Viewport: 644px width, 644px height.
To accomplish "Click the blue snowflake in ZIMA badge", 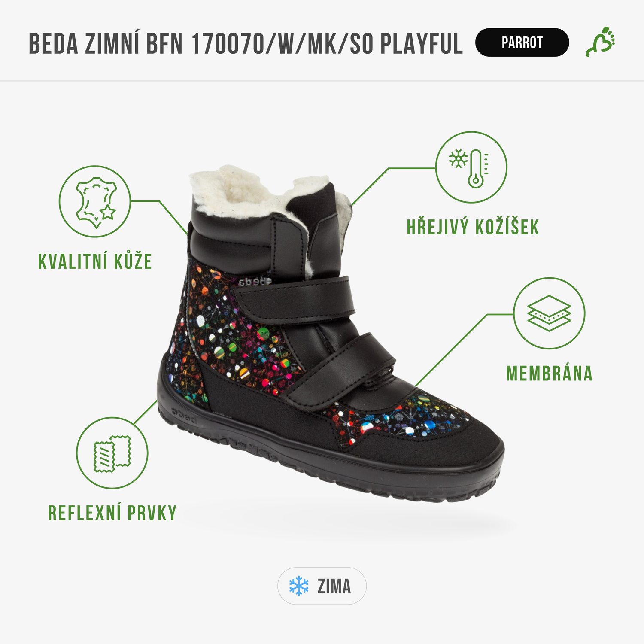I will coord(299,586).
